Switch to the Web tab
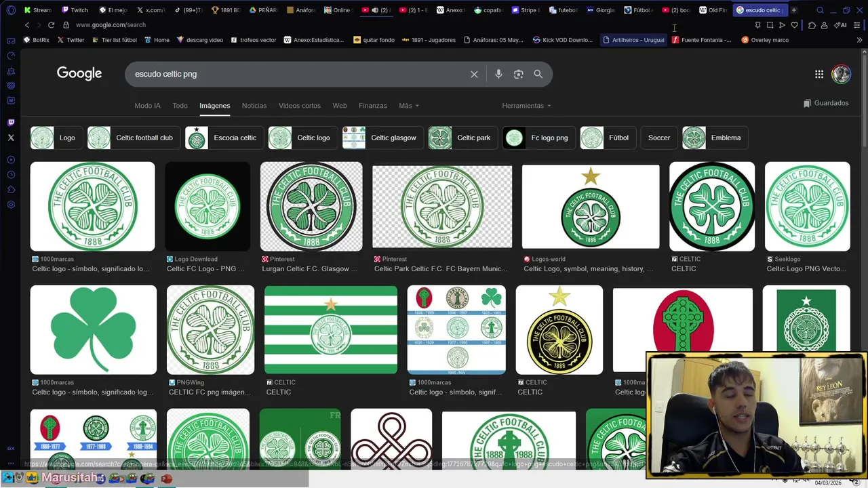 point(340,106)
